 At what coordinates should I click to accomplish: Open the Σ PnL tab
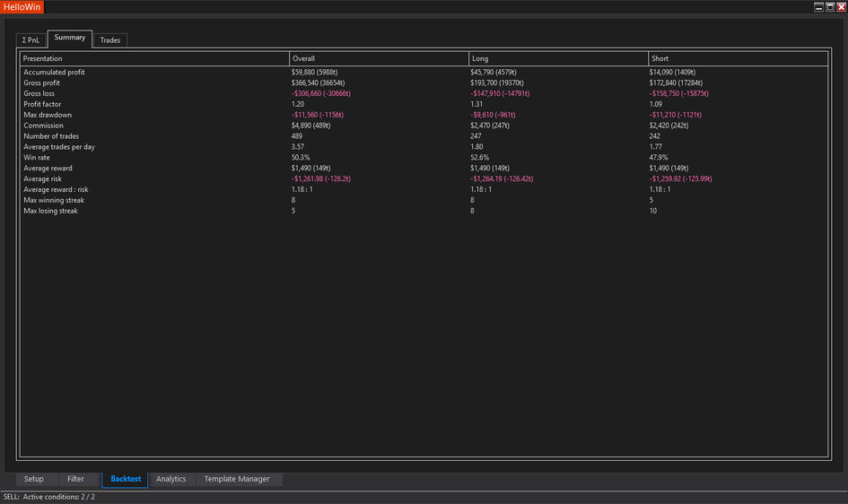(x=31, y=40)
